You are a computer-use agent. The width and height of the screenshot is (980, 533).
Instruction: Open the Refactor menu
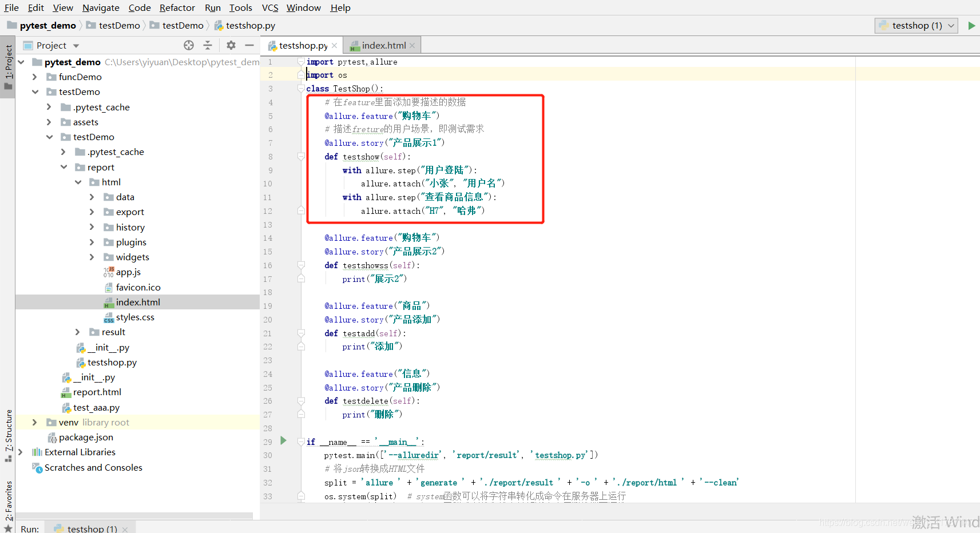tap(177, 7)
